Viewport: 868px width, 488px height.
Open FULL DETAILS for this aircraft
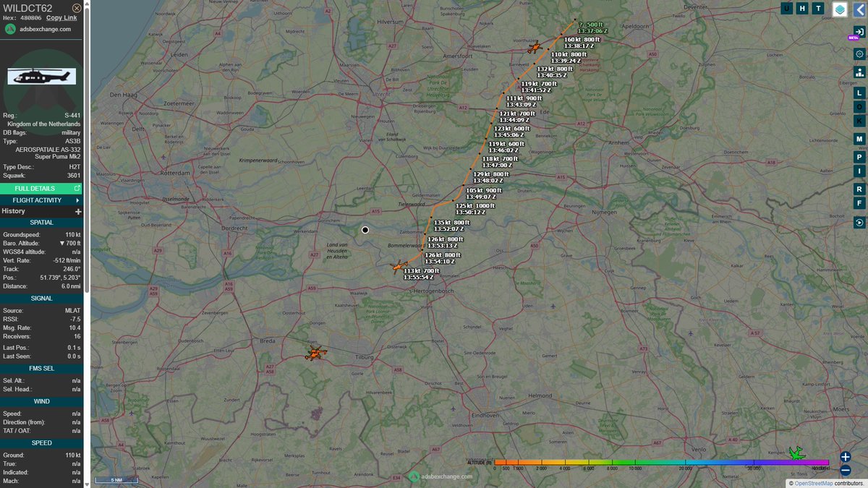[x=41, y=189]
